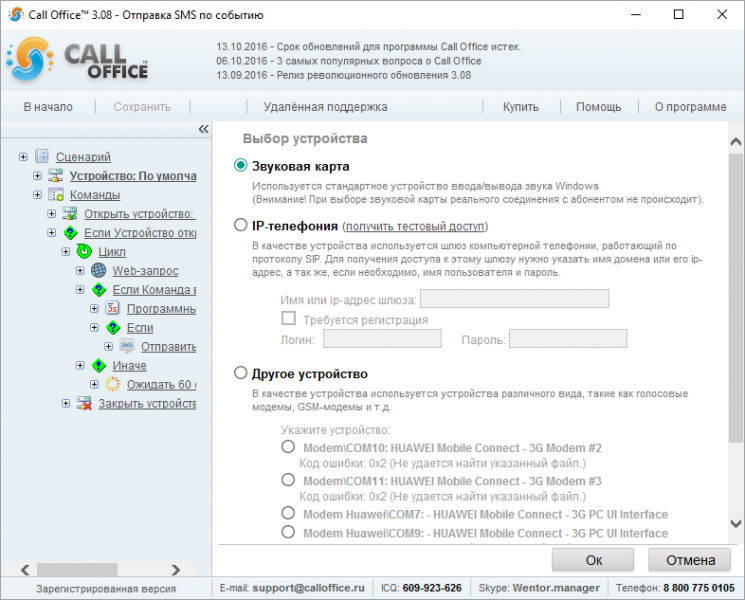Click the Skype Wentor.manager contact
This screenshot has height=600, width=745.
coord(556,588)
